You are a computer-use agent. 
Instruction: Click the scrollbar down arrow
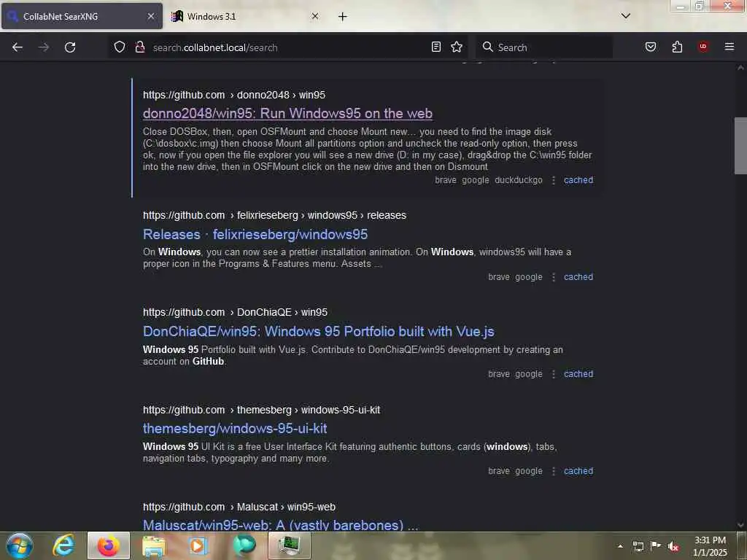[740, 525]
